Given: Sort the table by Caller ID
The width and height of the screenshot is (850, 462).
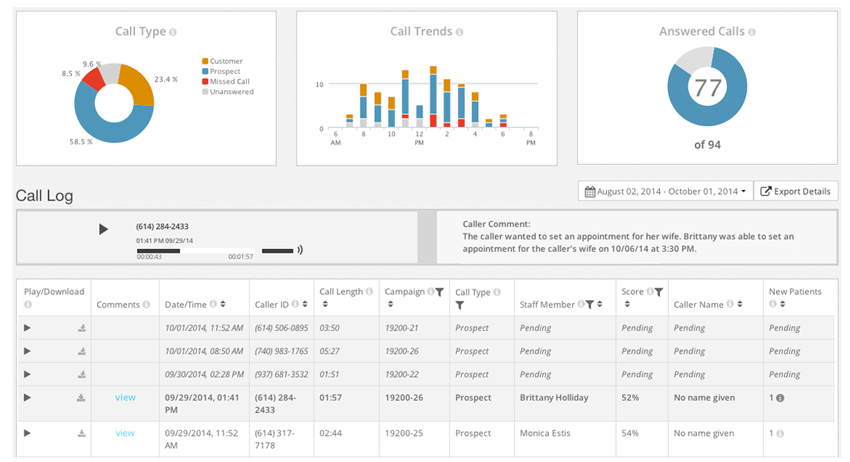Looking at the screenshot, I should 305,304.
